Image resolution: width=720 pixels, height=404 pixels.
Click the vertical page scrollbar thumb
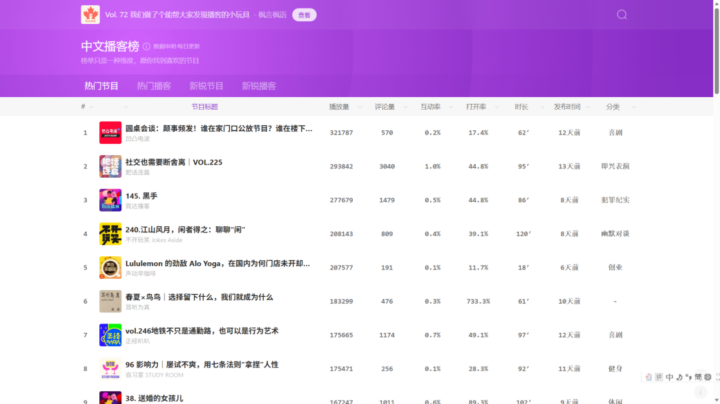click(716, 50)
